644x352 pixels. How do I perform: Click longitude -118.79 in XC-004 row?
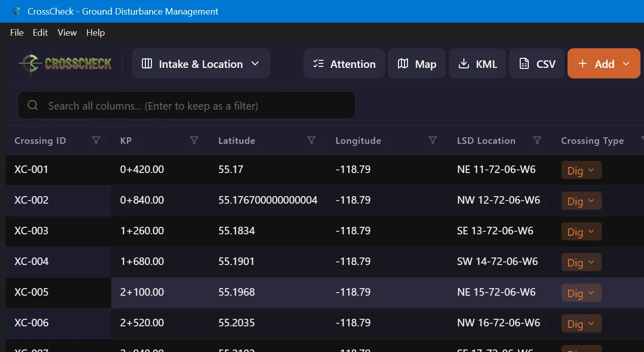[x=353, y=261]
